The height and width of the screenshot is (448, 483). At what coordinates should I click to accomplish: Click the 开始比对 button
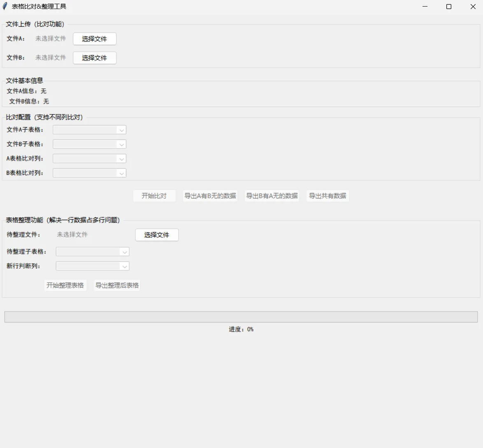(154, 196)
